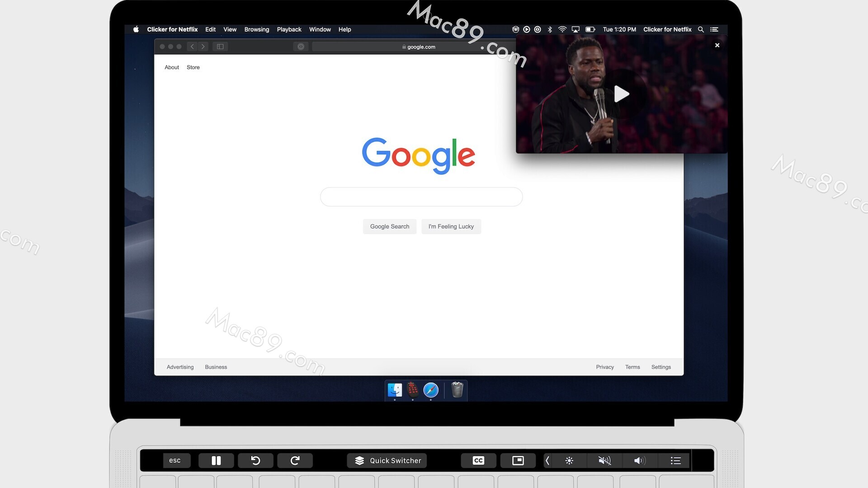The width and height of the screenshot is (868, 488).
Task: Tap the brightness icon on the Touch Bar
Action: (569, 460)
